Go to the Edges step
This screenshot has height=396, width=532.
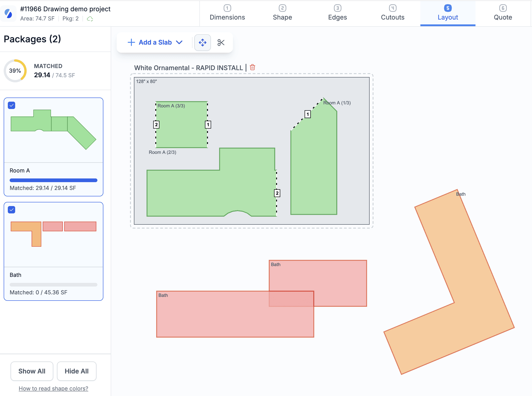point(337,13)
